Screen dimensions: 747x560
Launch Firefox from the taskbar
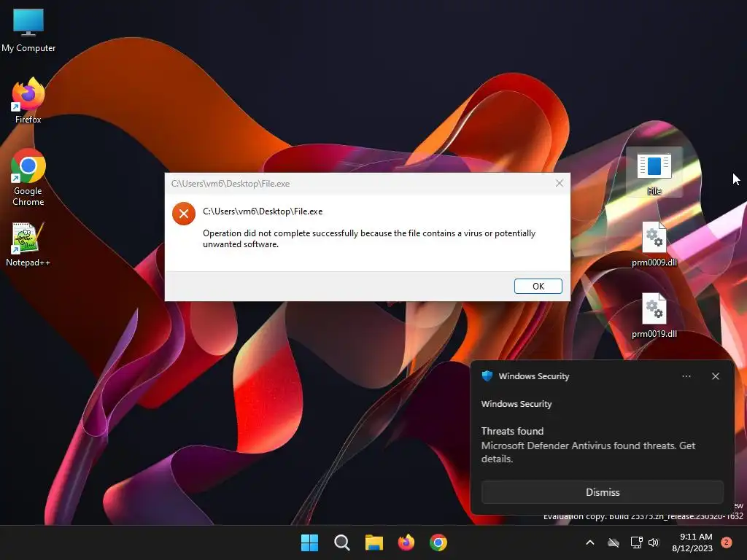pos(406,542)
